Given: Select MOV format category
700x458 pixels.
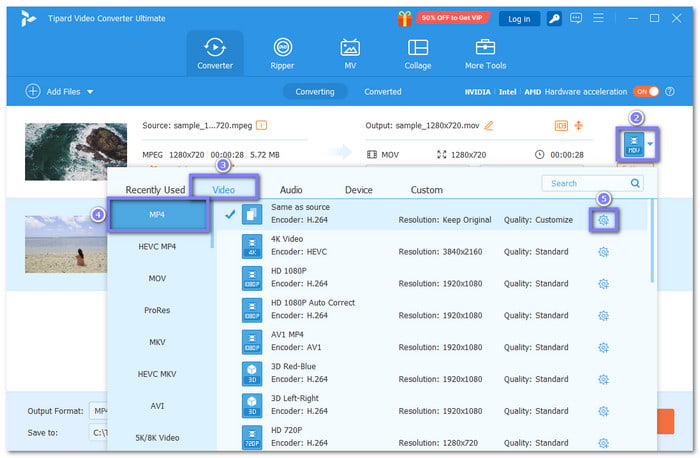Looking at the screenshot, I should [x=157, y=278].
